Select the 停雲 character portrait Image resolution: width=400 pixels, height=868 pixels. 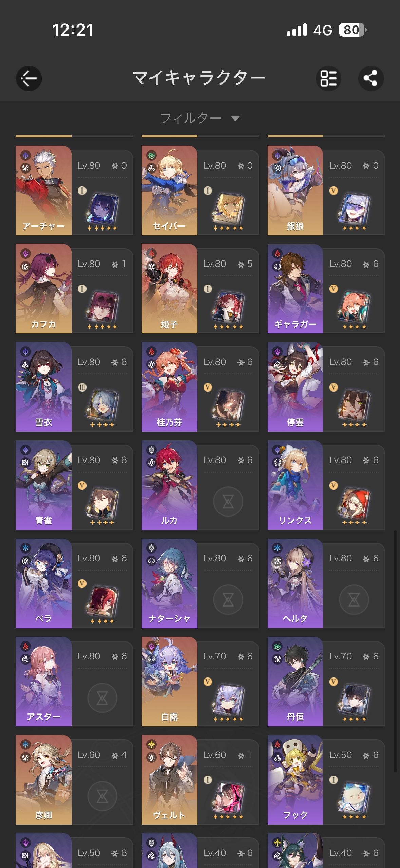pyautogui.click(x=295, y=387)
